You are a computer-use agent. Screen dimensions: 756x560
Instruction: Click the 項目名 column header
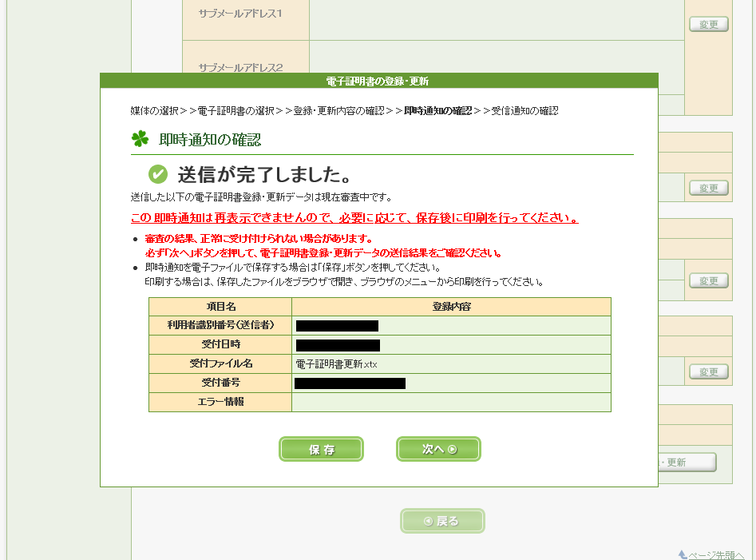(220, 306)
